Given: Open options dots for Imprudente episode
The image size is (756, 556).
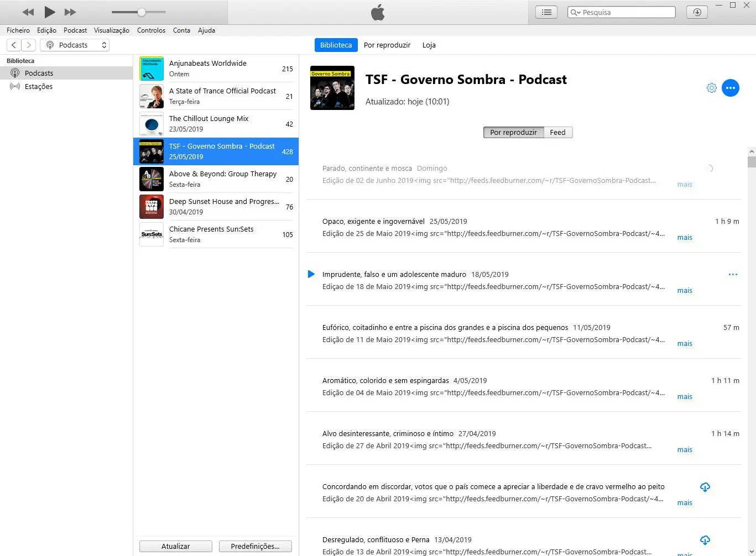Looking at the screenshot, I should [733, 274].
